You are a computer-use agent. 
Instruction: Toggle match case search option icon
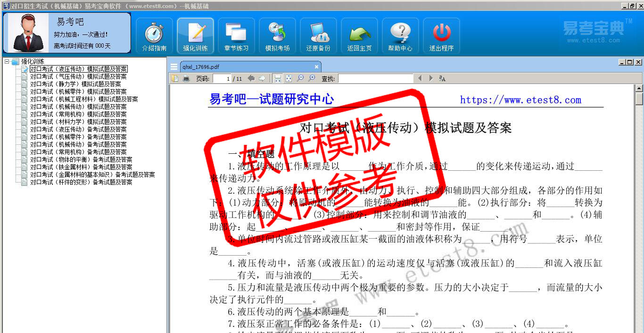coord(442,78)
